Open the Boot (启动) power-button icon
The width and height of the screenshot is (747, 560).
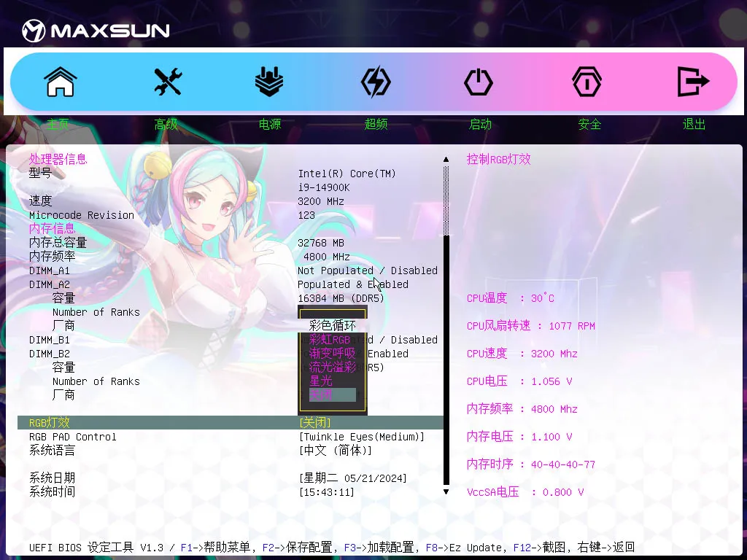click(x=479, y=82)
